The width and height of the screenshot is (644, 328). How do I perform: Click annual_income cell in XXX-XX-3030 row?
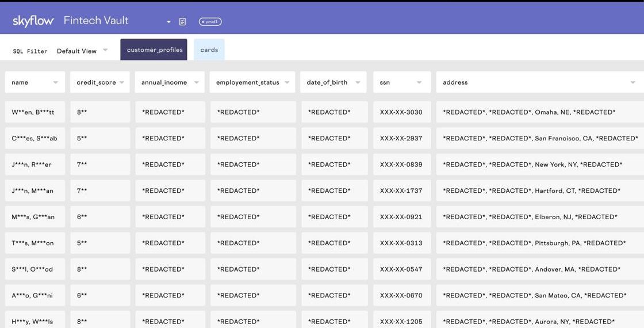pyautogui.click(x=170, y=112)
